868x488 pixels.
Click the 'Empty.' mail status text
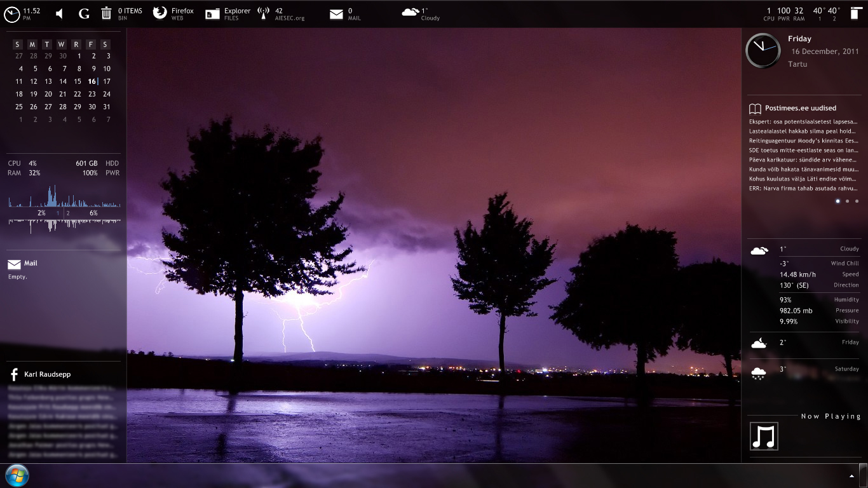click(x=18, y=277)
